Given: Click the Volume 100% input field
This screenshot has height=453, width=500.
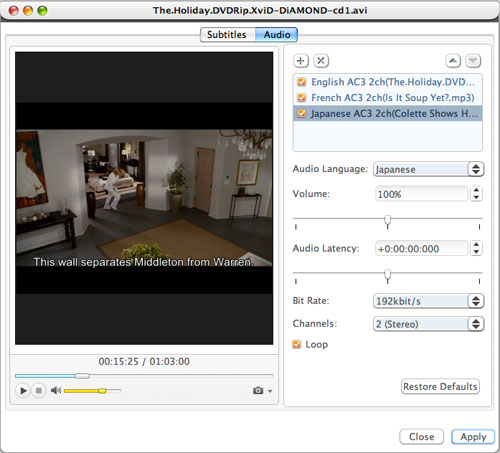Looking at the screenshot, I should pos(422,194).
